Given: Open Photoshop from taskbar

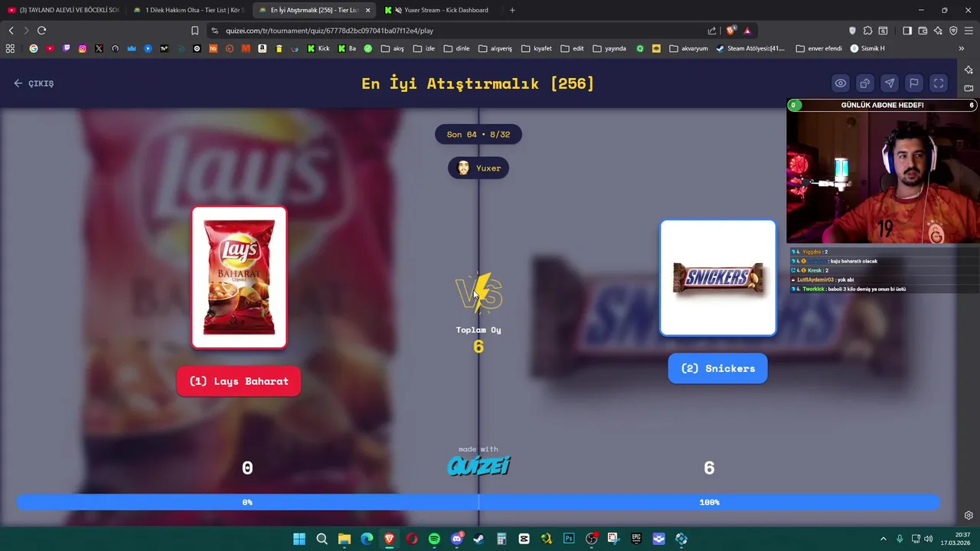Looking at the screenshot, I should [x=569, y=539].
